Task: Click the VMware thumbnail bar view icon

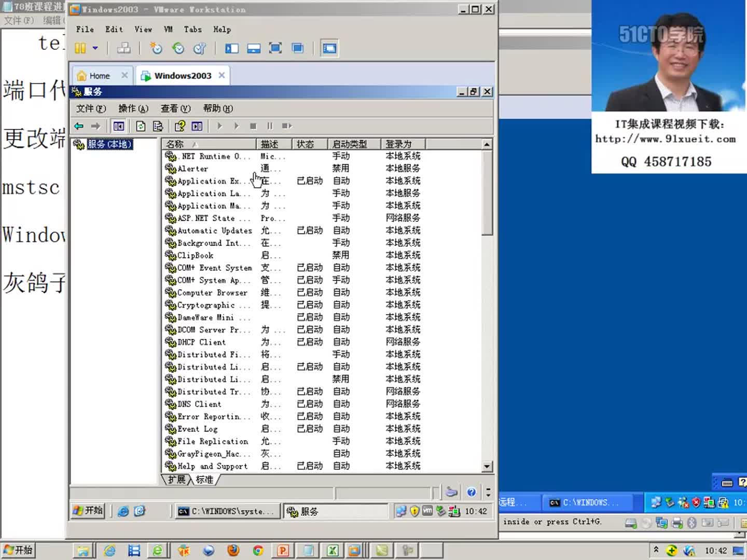Action: pos(254,48)
